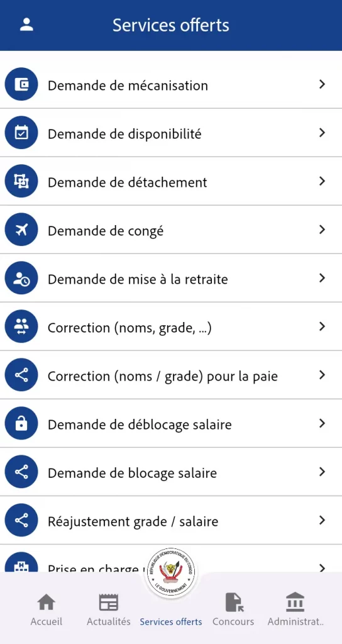Tap the user profile icon in header
Viewport: 342px width, 644px height.
click(x=26, y=25)
